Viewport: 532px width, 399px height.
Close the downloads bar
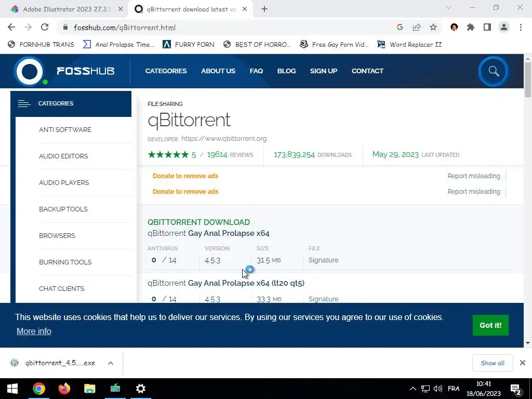[x=523, y=363]
